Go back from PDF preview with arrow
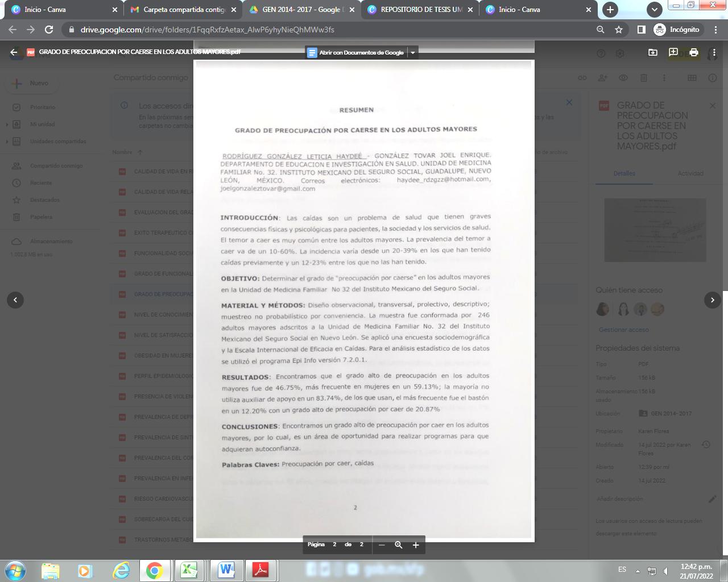Screen dimensions: 728x582 pyautogui.click(x=14, y=52)
